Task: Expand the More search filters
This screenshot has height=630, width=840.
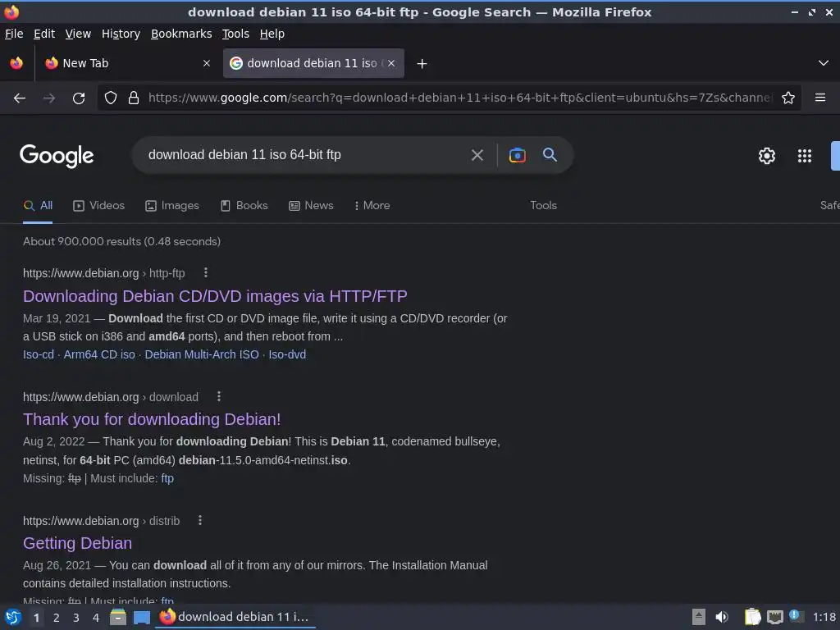Action: (372, 206)
